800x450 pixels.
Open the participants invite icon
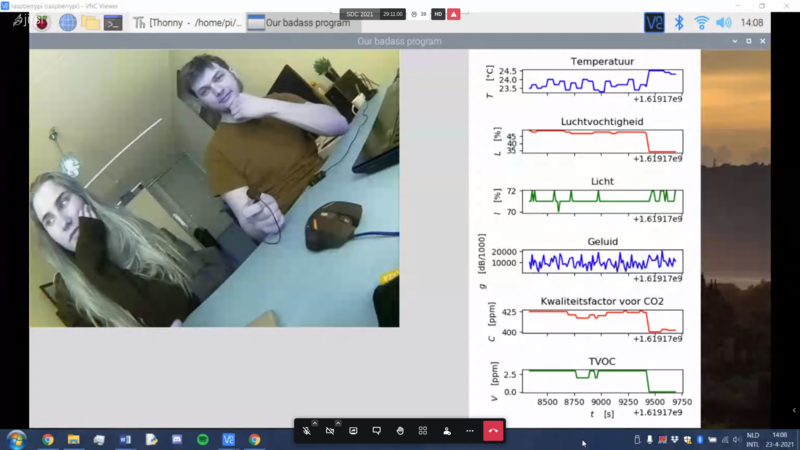click(446, 431)
